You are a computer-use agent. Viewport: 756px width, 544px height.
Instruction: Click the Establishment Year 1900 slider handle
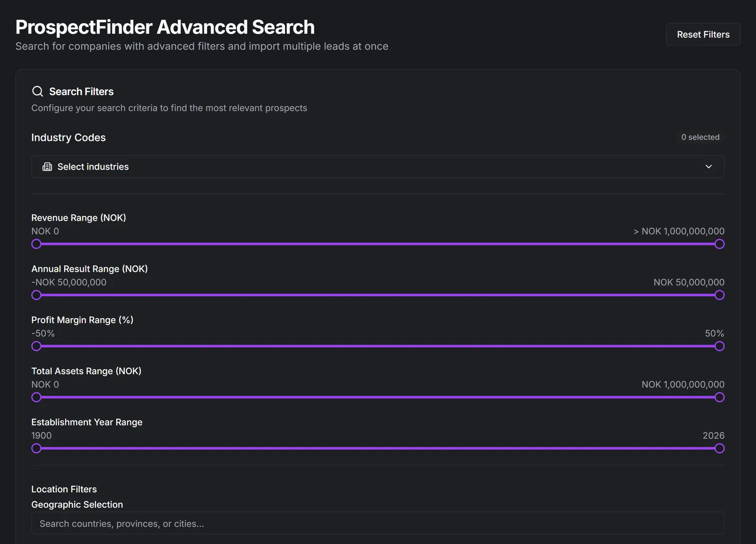36,448
